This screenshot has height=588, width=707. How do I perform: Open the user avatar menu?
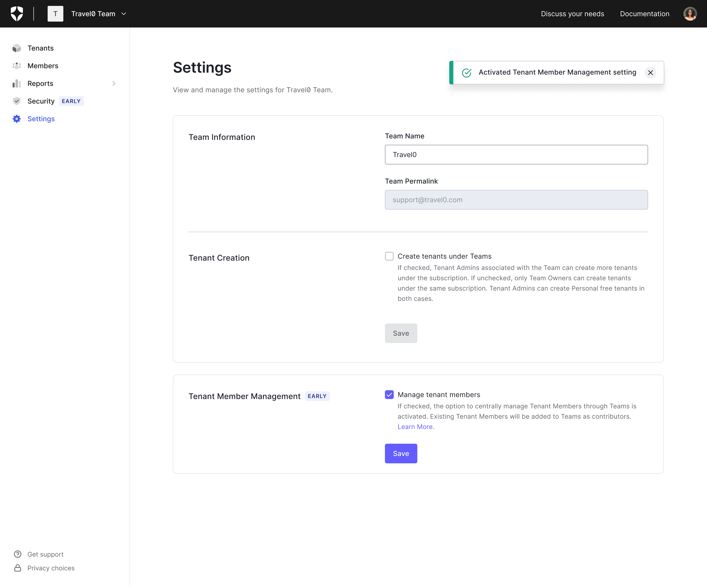(690, 14)
